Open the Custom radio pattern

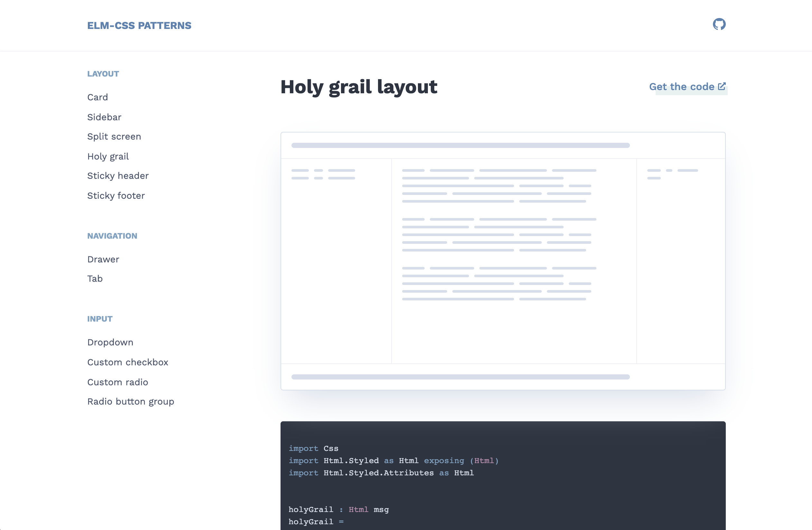click(x=117, y=382)
